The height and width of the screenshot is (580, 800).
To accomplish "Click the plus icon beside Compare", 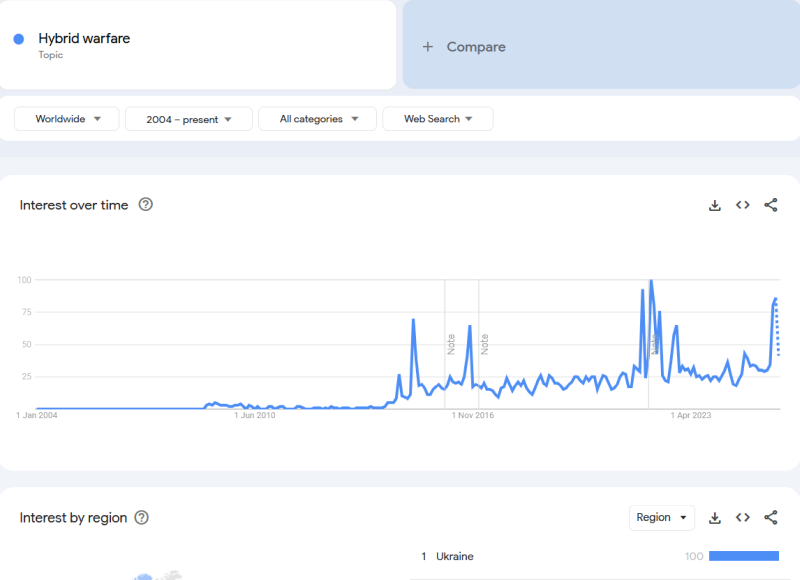I will (428, 47).
